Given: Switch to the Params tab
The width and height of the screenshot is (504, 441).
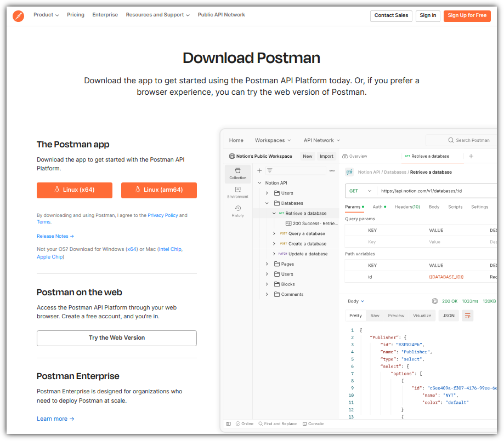Looking at the screenshot, I should [354, 207].
